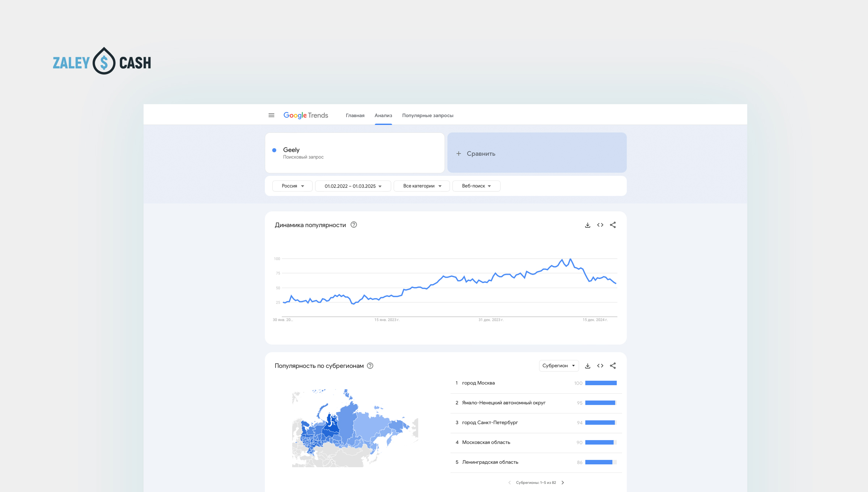Edit the Geely search term box

(x=354, y=153)
